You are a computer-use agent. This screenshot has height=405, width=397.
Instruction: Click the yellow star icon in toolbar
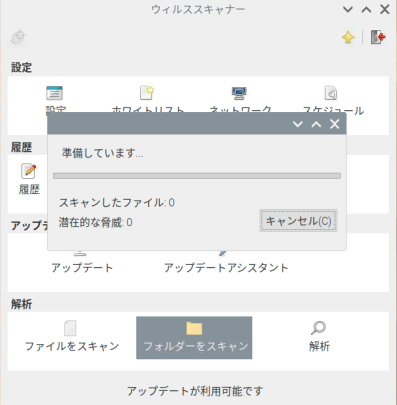(x=348, y=37)
